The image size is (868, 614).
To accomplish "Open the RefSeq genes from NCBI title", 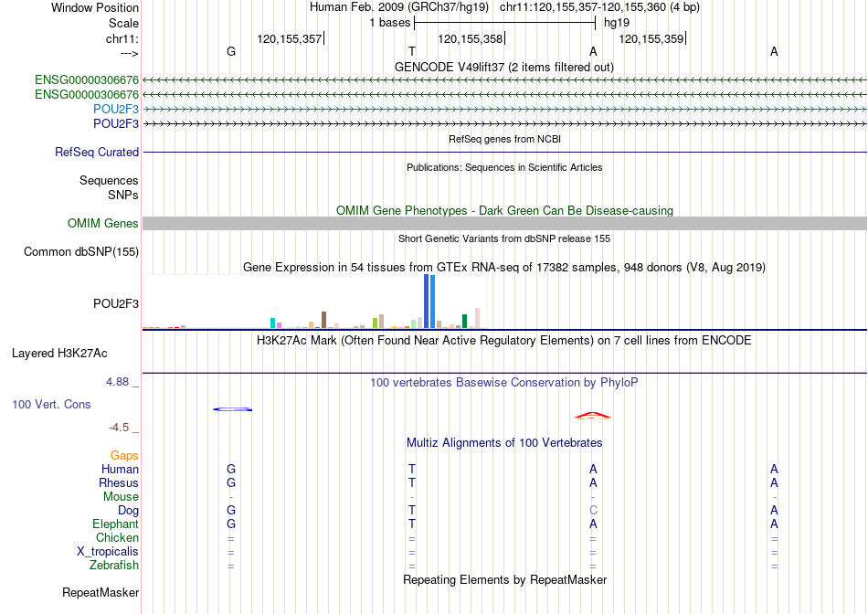I will click(504, 139).
